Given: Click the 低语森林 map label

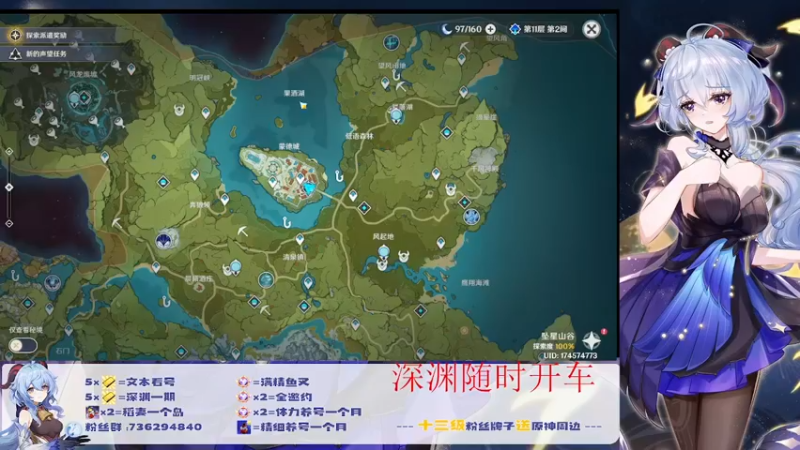Looking at the screenshot, I should pyautogui.click(x=359, y=136).
